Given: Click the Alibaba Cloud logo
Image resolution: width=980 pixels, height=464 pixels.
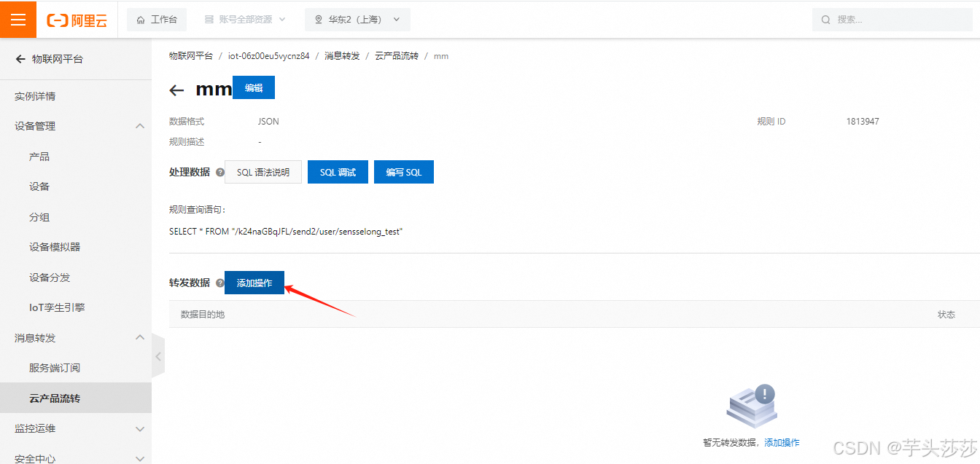Looking at the screenshot, I should (77, 20).
